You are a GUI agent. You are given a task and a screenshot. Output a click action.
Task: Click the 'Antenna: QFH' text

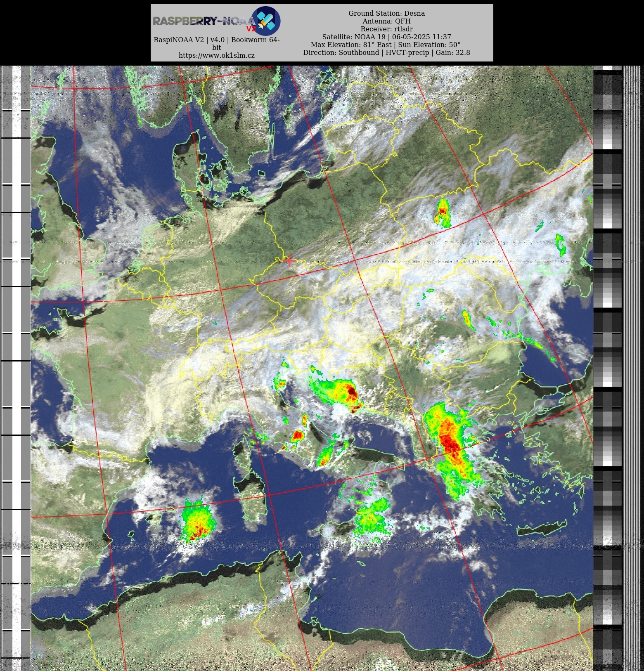tap(386, 21)
